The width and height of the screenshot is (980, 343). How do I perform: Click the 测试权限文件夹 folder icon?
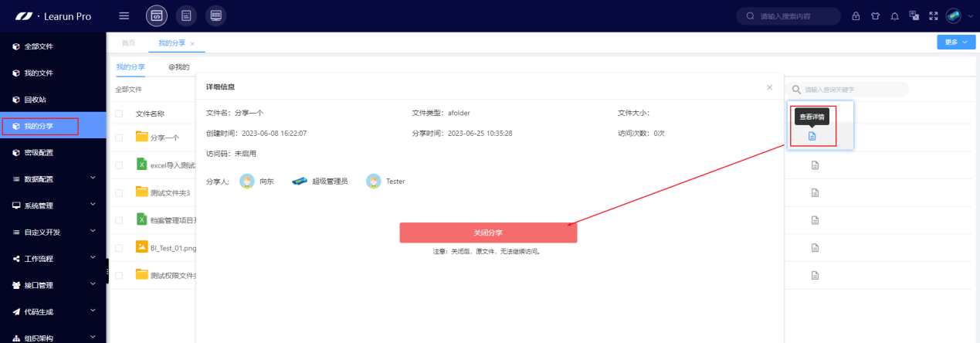[x=141, y=274]
